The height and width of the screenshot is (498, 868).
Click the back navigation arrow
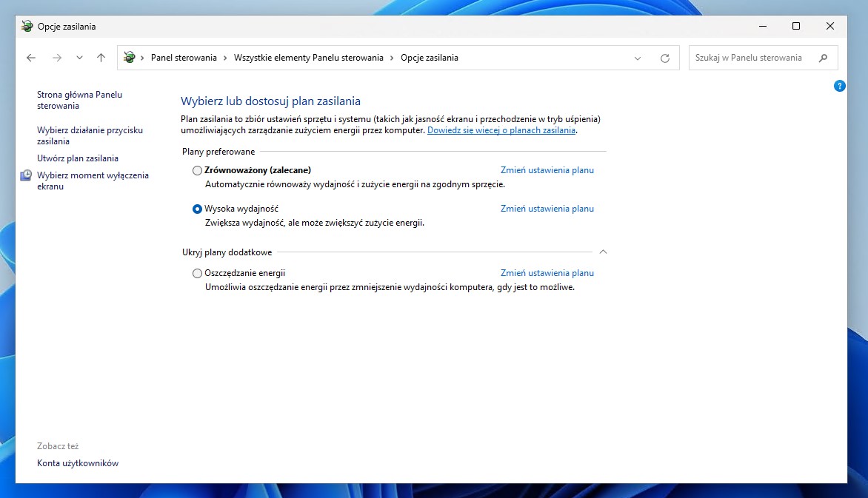pos(31,58)
